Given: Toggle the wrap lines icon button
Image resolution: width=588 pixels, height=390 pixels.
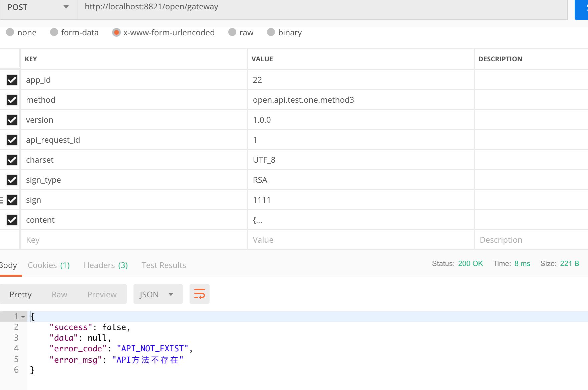Looking at the screenshot, I should (199, 294).
